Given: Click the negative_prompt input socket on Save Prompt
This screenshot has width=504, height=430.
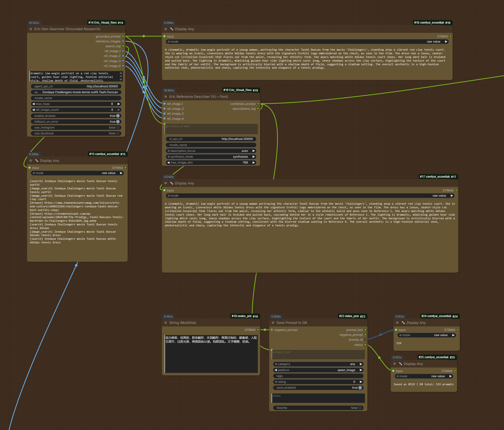Looking at the screenshot, I should 272,330.
